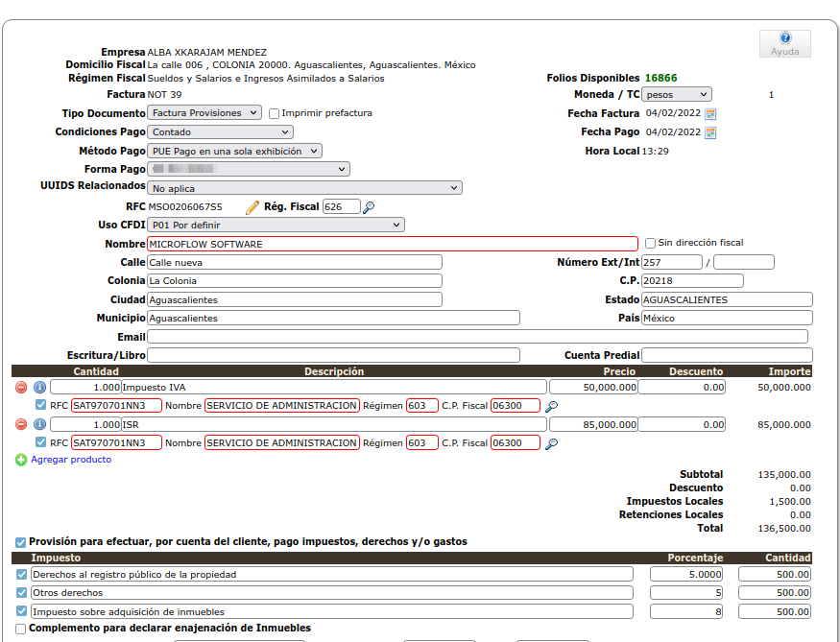840x642 pixels.
Task: Click the País field México
Action: click(x=727, y=318)
